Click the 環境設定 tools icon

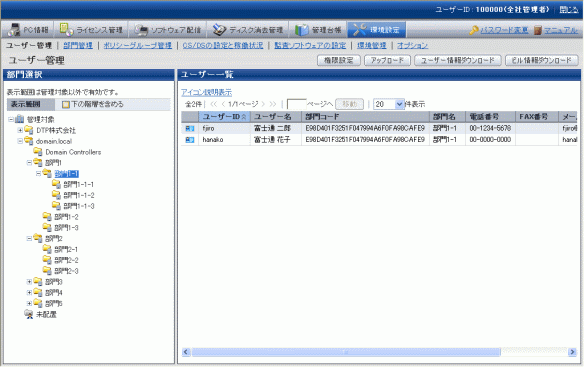click(360, 30)
